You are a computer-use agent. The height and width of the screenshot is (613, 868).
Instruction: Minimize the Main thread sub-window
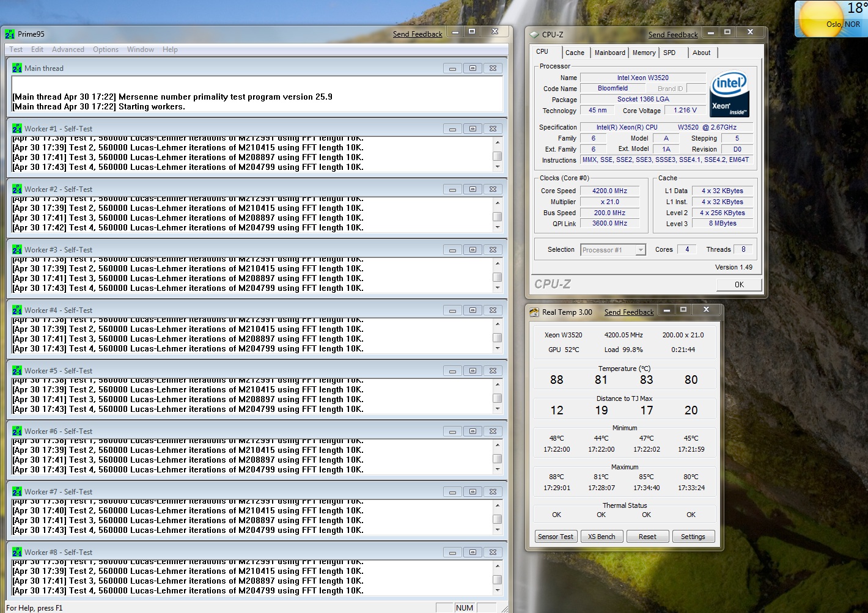[452, 68]
